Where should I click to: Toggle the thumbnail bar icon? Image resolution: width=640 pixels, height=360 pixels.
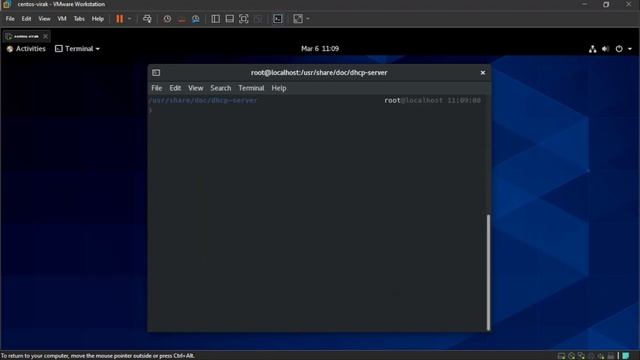(x=230, y=19)
